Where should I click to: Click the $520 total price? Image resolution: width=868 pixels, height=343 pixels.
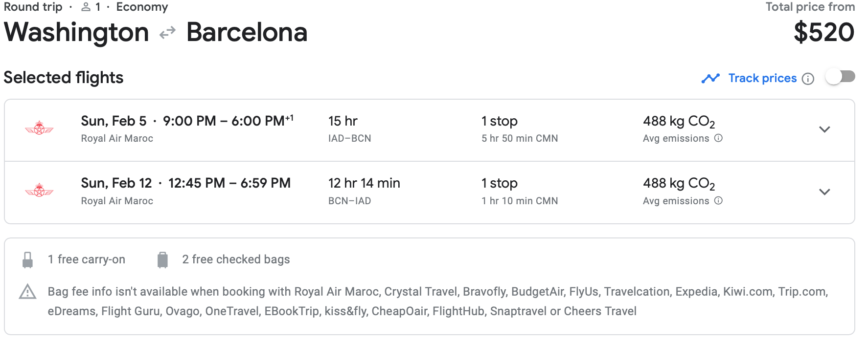[824, 33]
